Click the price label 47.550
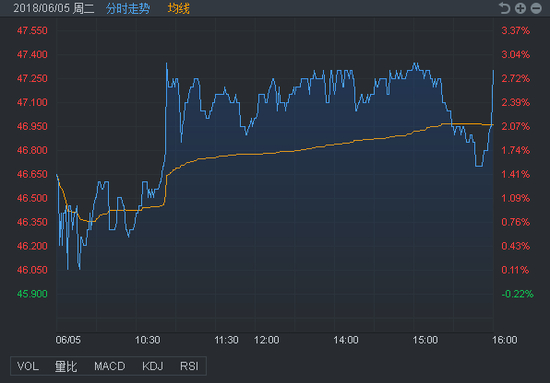The image size is (550, 383). (32, 31)
